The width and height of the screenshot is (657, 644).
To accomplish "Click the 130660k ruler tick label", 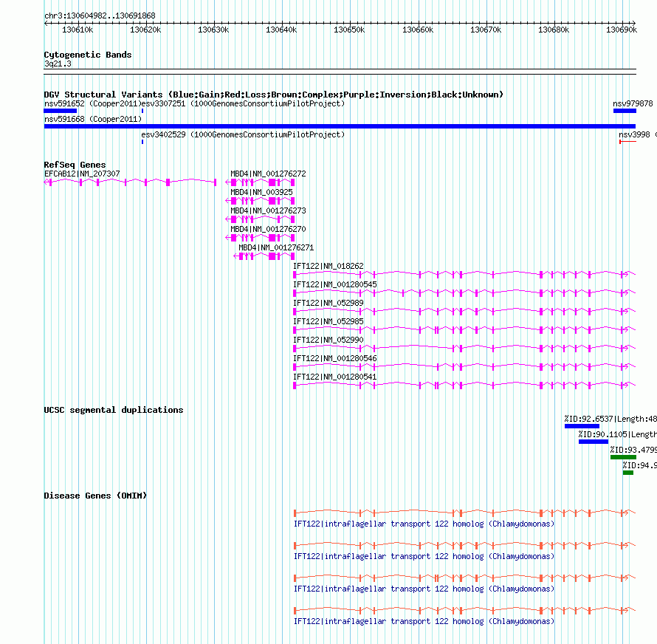I will [418, 30].
